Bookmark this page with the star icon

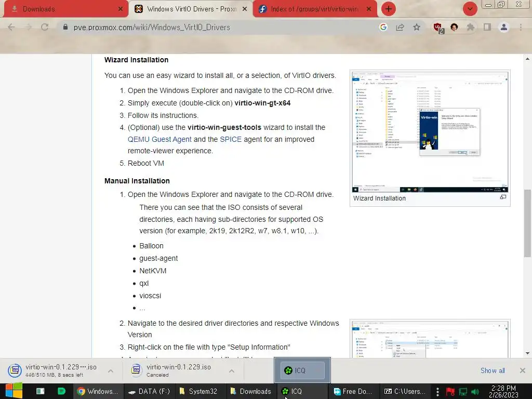coord(417,27)
